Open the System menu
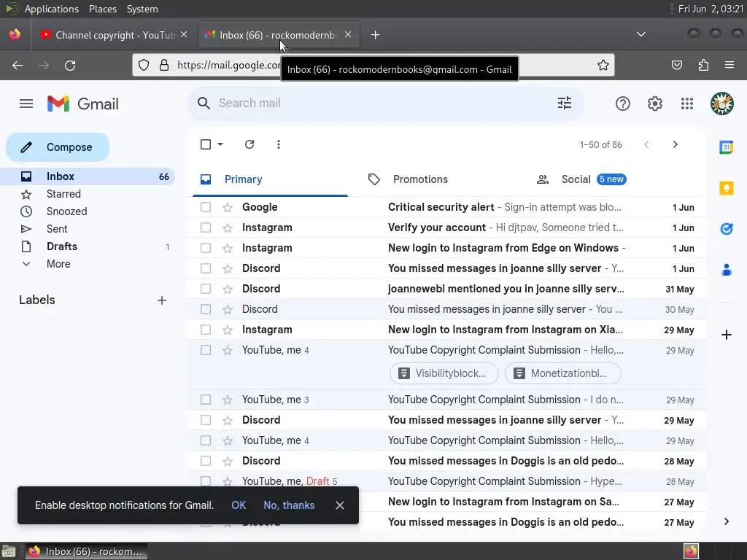This screenshot has width=747, height=560. click(x=142, y=9)
